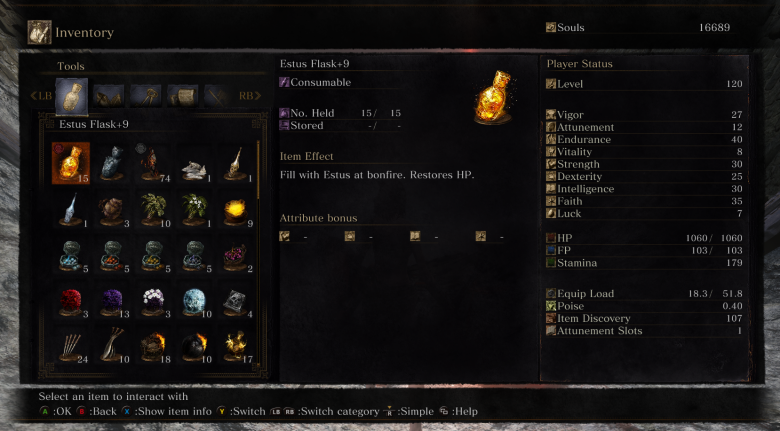The height and width of the screenshot is (431, 780).
Task: Select the Ashen Estus Flask item
Action: (112, 163)
